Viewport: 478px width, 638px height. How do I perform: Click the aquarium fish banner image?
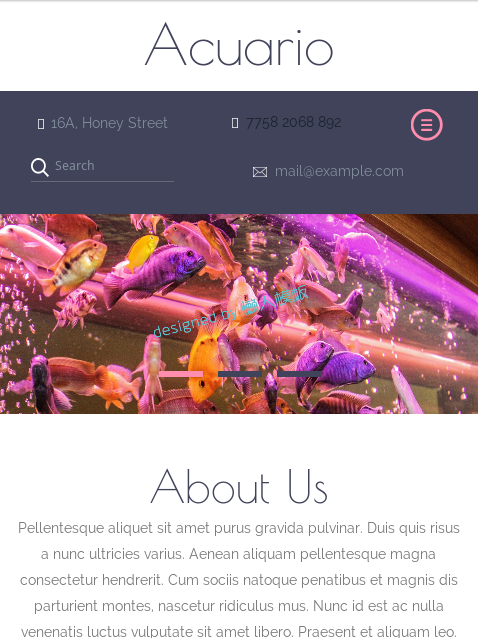(239, 314)
